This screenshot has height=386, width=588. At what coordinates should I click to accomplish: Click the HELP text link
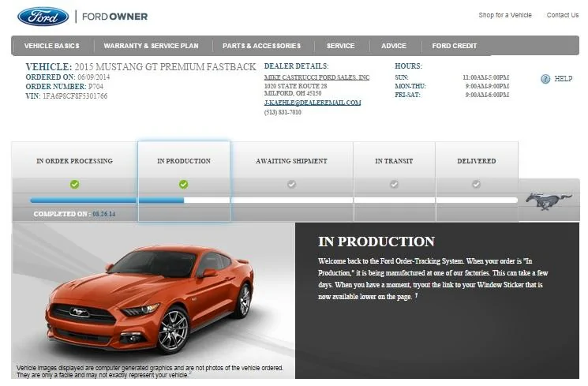pos(564,79)
